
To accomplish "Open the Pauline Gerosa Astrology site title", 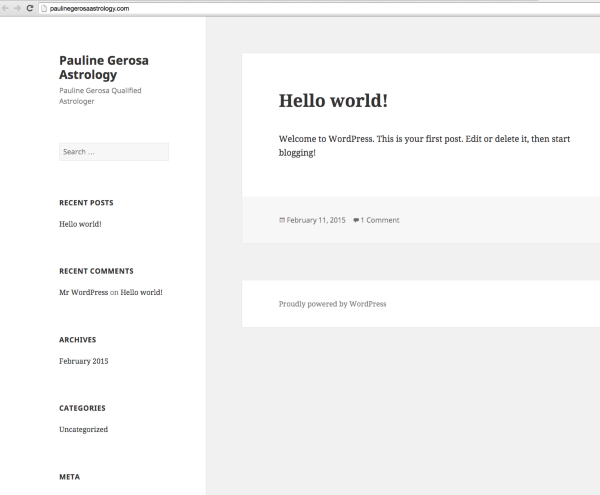I will coord(104,67).
